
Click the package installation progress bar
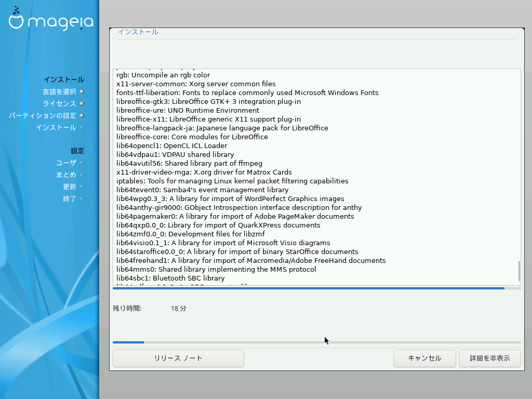[x=316, y=288]
